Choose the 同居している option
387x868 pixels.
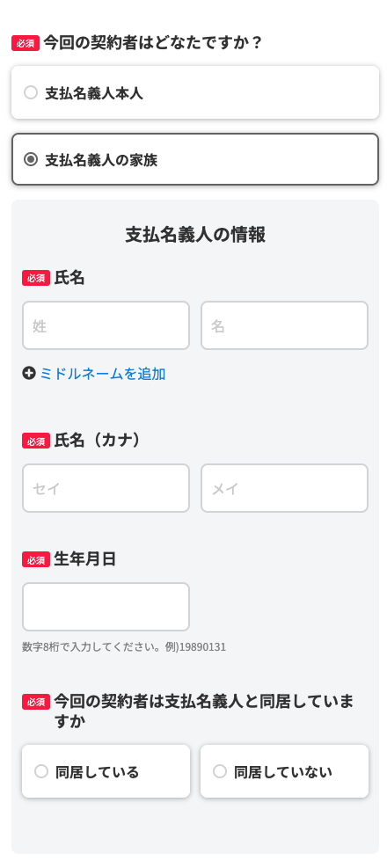[x=106, y=771]
